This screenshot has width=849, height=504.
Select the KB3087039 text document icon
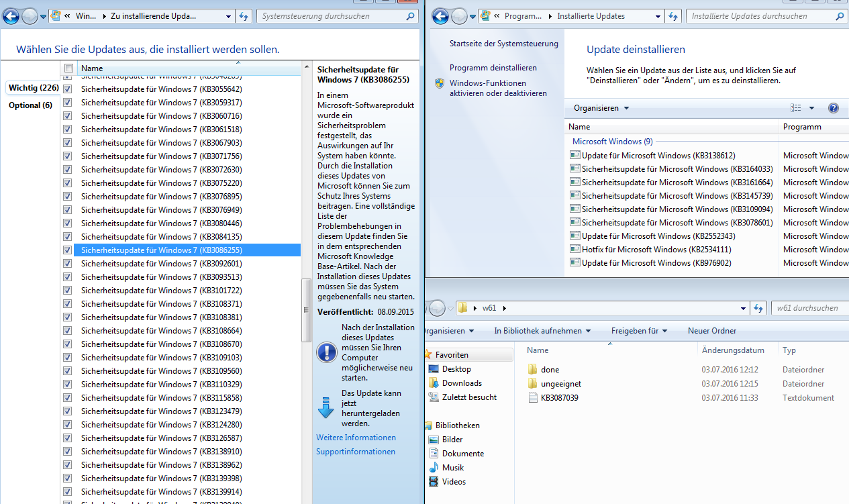(533, 398)
